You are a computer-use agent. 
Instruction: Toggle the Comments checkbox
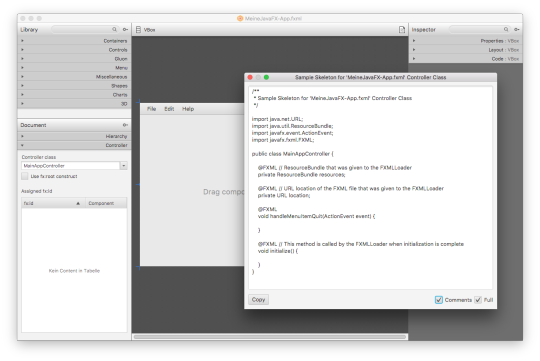click(x=438, y=300)
